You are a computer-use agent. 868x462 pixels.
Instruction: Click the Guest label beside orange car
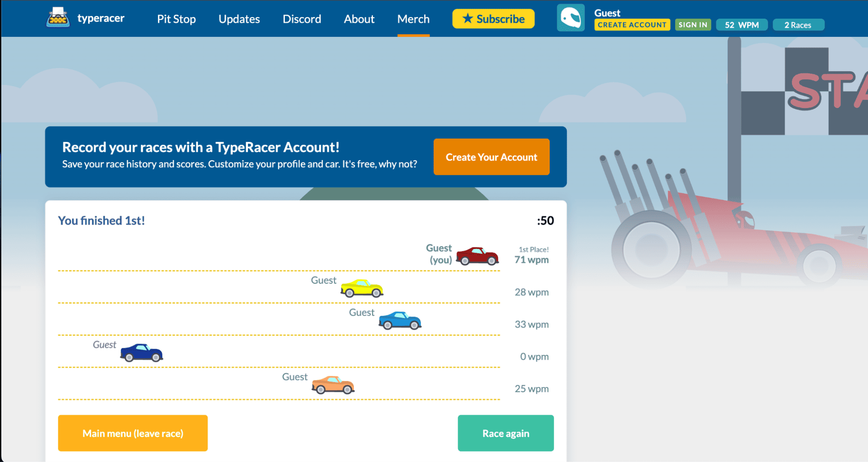tap(295, 377)
